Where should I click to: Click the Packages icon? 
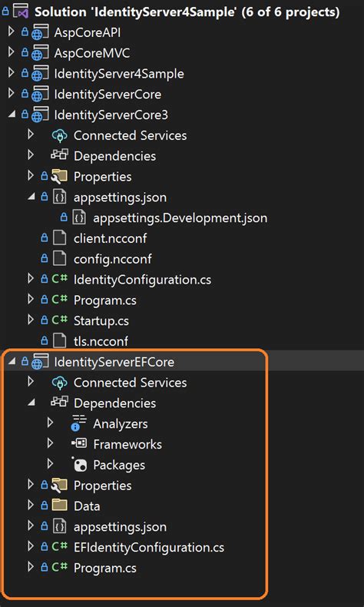79,465
